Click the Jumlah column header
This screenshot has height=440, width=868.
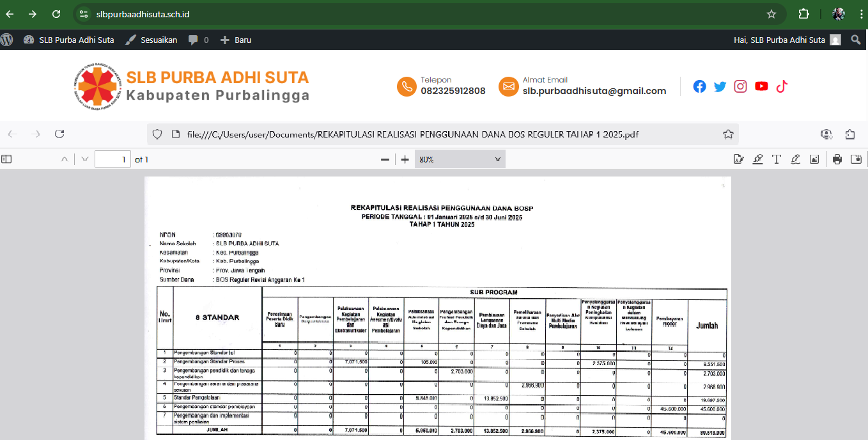pos(707,326)
